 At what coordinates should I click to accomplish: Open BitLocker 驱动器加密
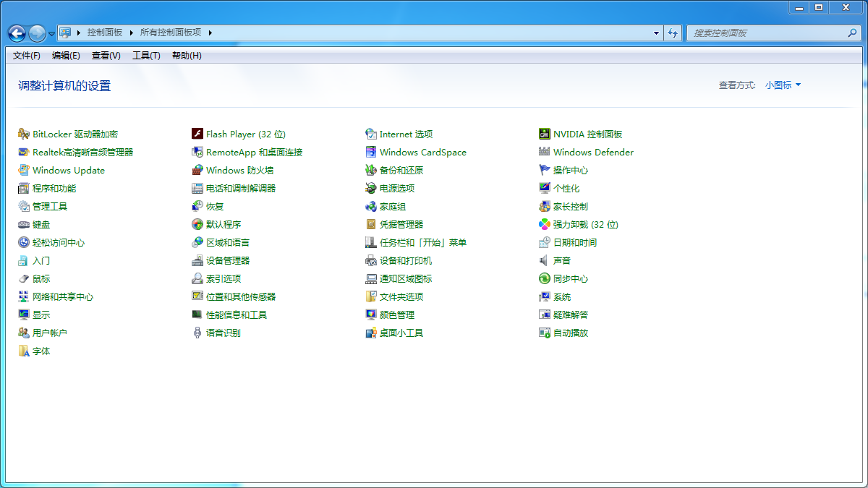point(74,134)
